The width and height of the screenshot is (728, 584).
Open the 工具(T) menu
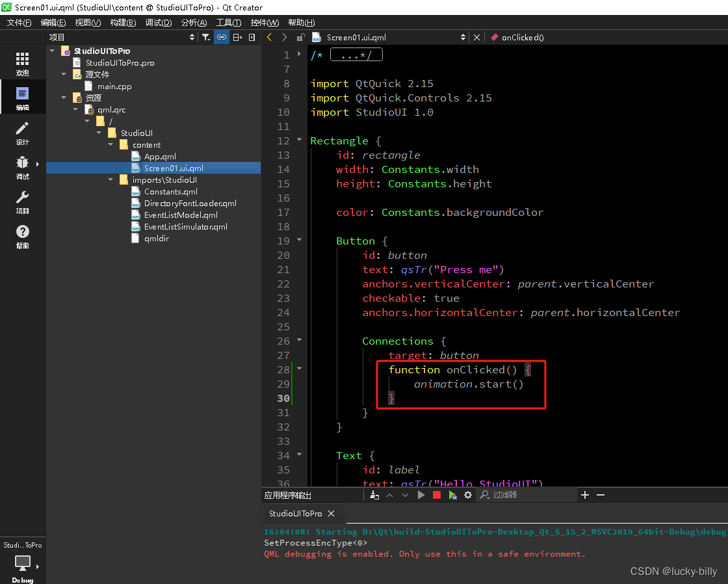[x=229, y=22]
